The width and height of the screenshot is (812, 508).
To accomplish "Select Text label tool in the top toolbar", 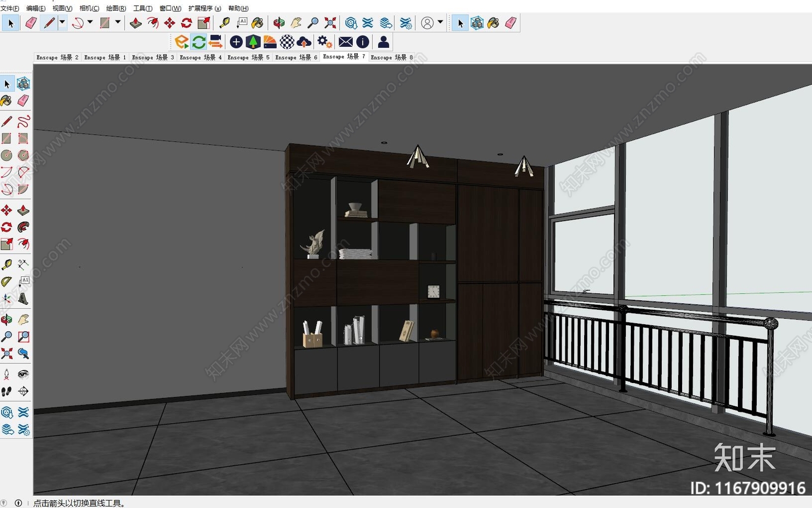I will coord(242,23).
